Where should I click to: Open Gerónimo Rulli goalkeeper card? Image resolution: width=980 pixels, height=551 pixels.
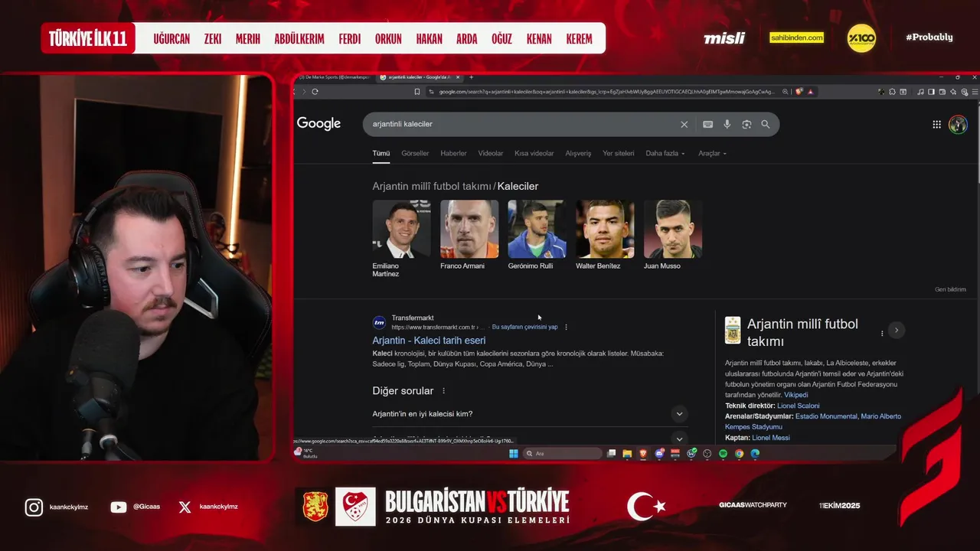click(537, 235)
